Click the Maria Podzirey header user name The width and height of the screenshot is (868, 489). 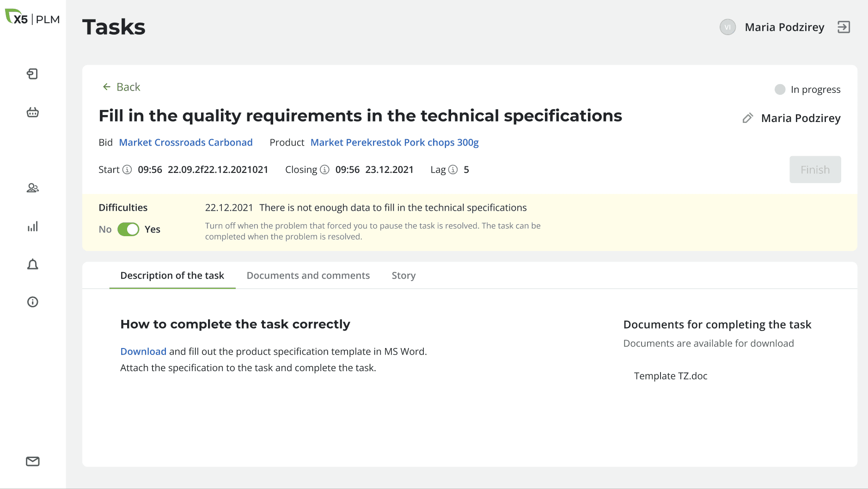click(x=784, y=27)
